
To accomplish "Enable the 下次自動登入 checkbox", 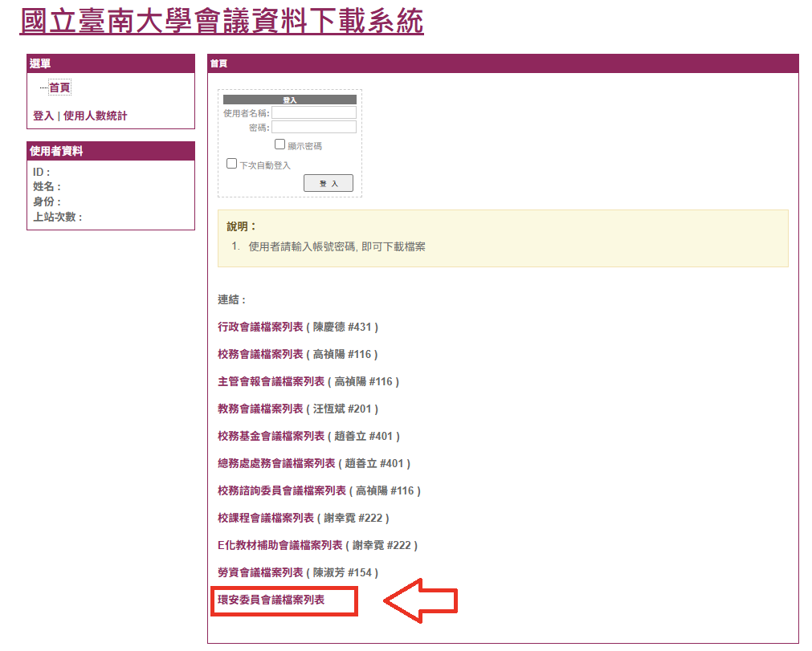I will tap(231, 164).
